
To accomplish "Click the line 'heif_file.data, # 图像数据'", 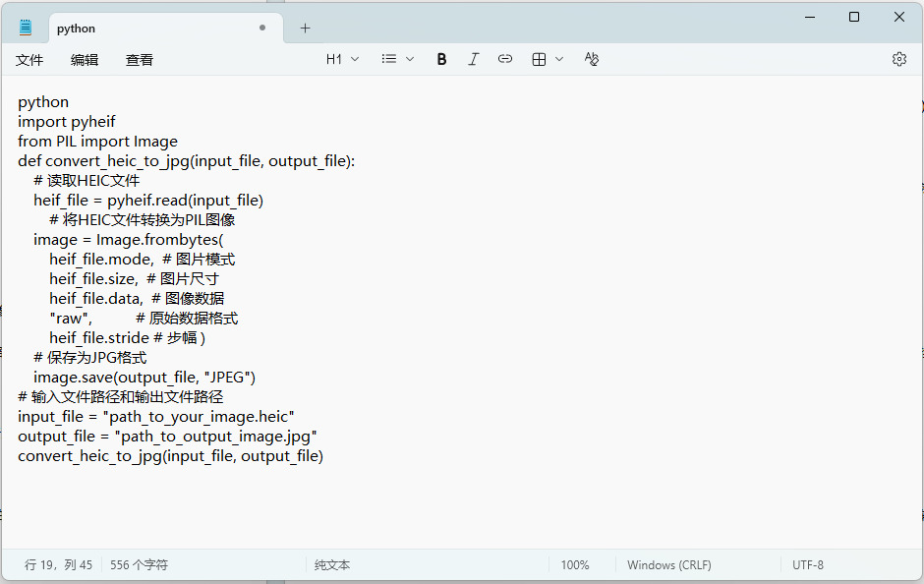I will [137, 298].
